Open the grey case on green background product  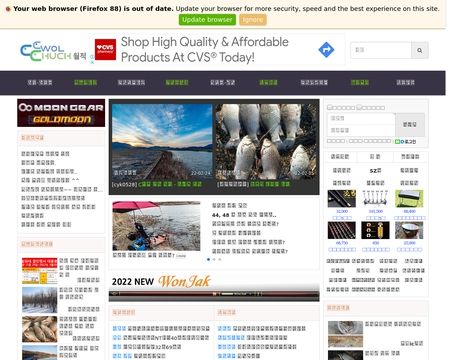pos(409,199)
